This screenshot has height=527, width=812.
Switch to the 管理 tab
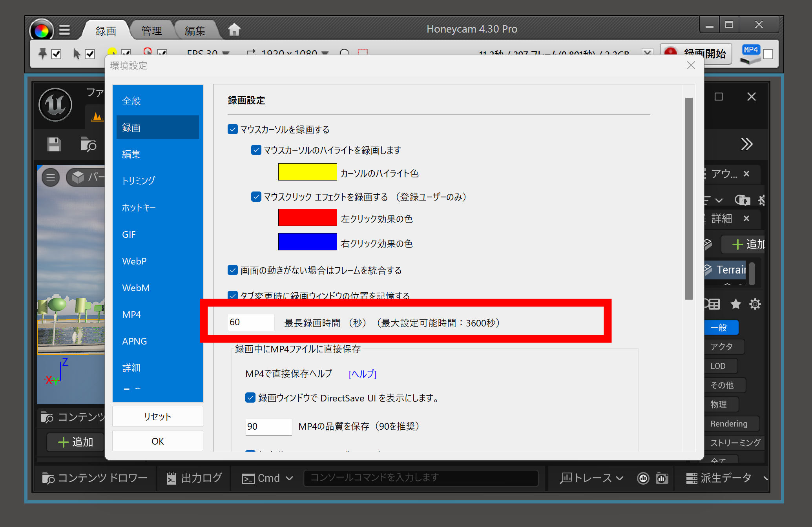151,31
